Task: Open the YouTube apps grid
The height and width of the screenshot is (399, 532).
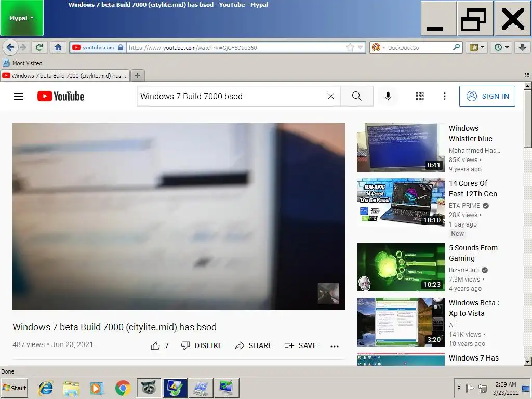Action: (420, 96)
